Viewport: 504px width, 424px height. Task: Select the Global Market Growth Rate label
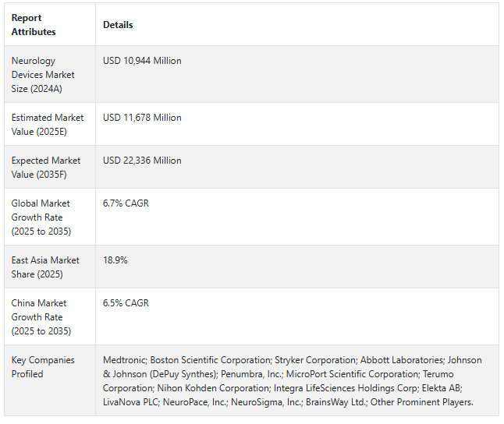41,217
